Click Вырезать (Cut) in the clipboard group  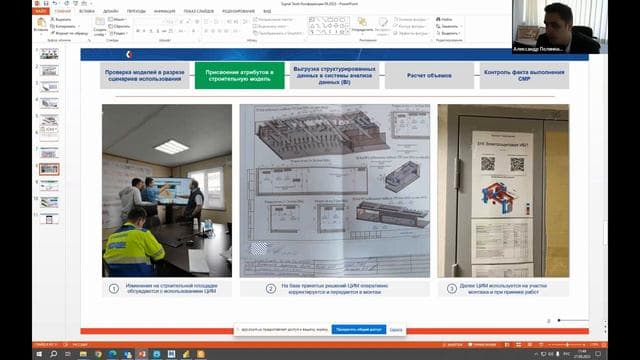click(x=61, y=19)
